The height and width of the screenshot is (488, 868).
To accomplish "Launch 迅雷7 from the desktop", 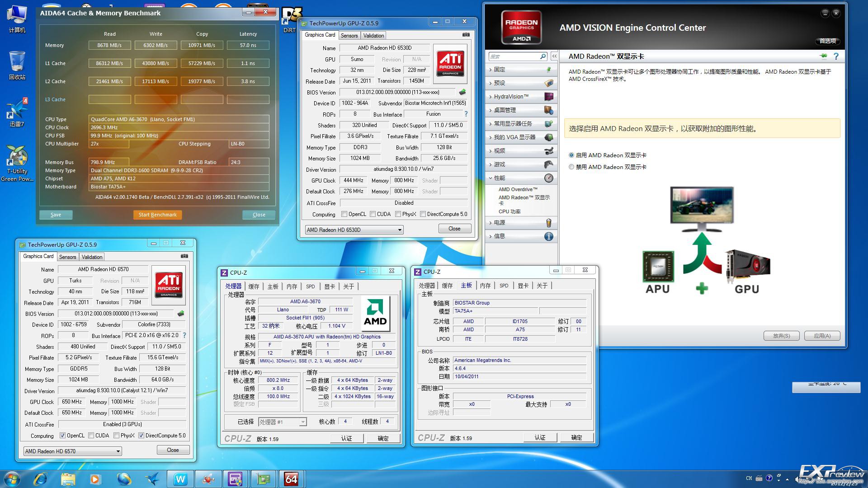I will (x=17, y=113).
